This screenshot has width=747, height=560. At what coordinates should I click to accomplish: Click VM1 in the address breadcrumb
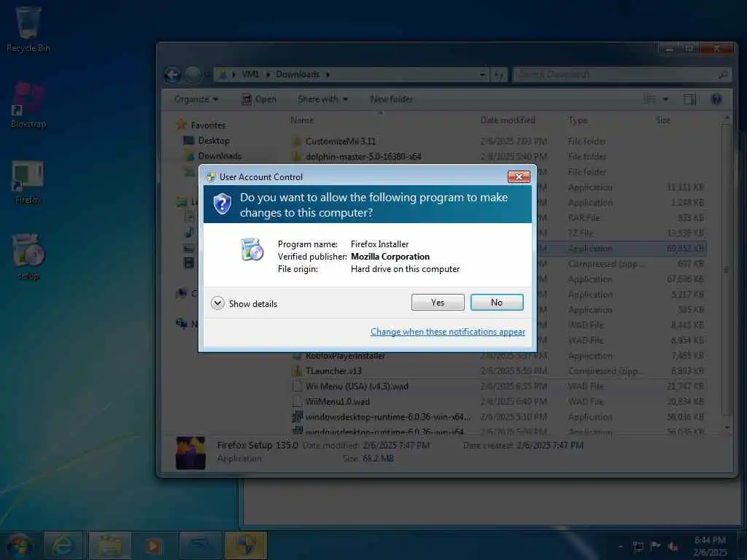click(x=250, y=74)
